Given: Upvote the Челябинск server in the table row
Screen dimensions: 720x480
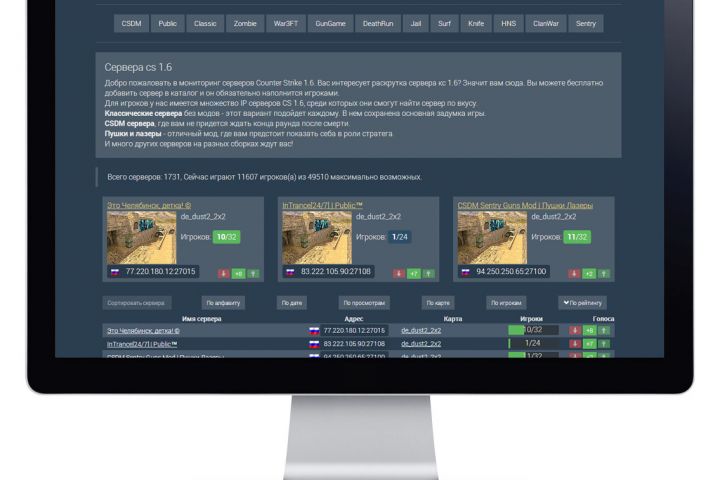Looking at the screenshot, I should point(604,330).
